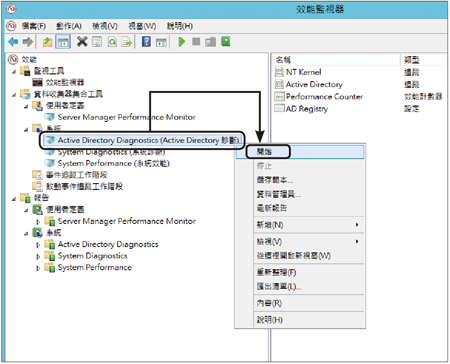
Task: Click the 效能監視器 graph icon in the tree
Action: (37, 82)
